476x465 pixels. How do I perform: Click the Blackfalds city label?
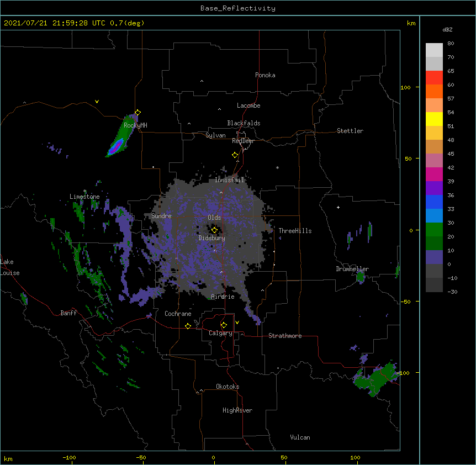tap(244, 123)
